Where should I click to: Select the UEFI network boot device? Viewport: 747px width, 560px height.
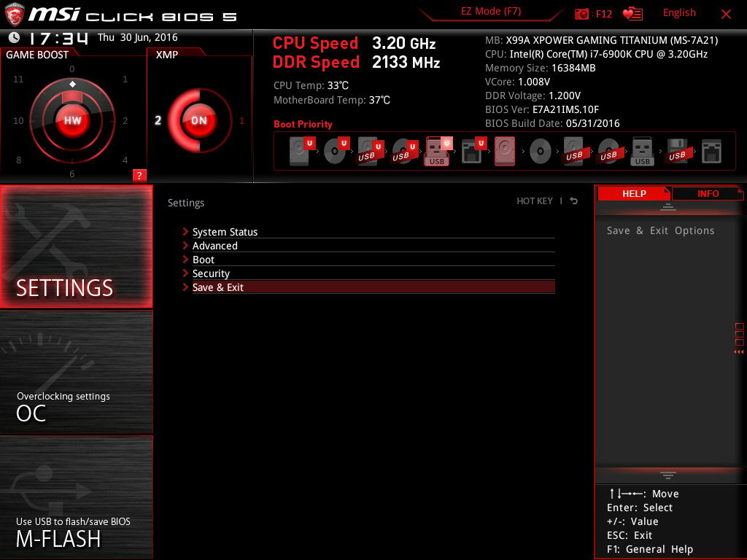[473, 151]
